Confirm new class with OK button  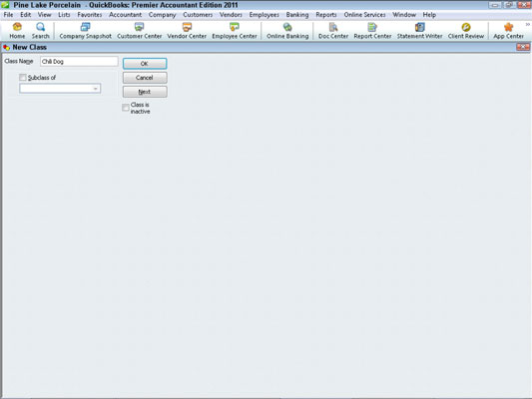145,64
